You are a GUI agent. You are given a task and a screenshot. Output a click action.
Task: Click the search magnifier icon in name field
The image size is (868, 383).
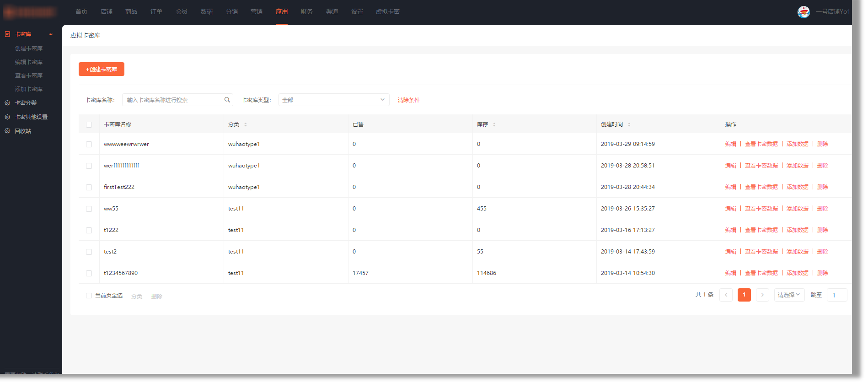[x=227, y=100]
